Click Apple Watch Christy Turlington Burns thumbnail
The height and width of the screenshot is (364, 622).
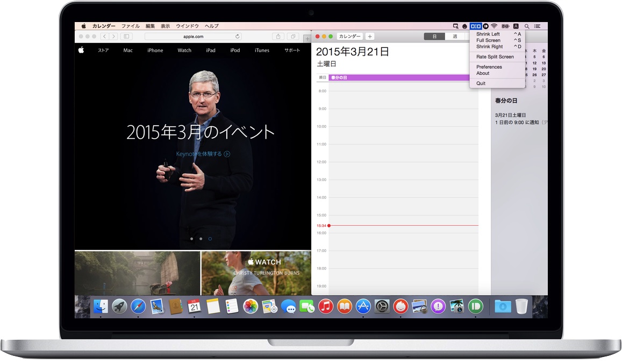tap(256, 273)
